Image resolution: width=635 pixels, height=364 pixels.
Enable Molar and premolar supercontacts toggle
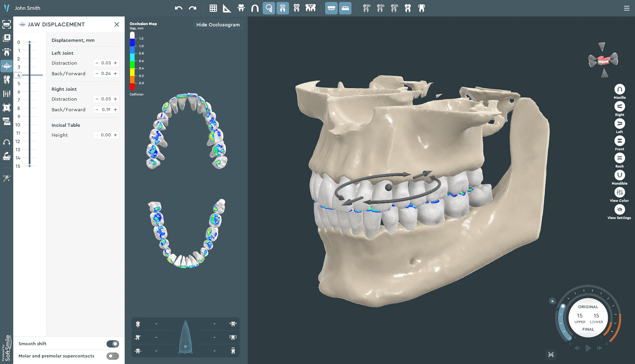click(113, 356)
